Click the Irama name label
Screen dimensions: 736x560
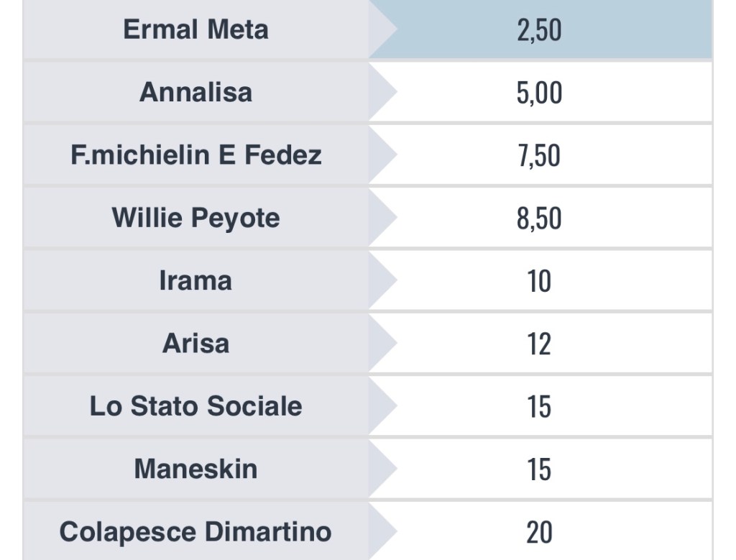pyautogui.click(x=195, y=280)
